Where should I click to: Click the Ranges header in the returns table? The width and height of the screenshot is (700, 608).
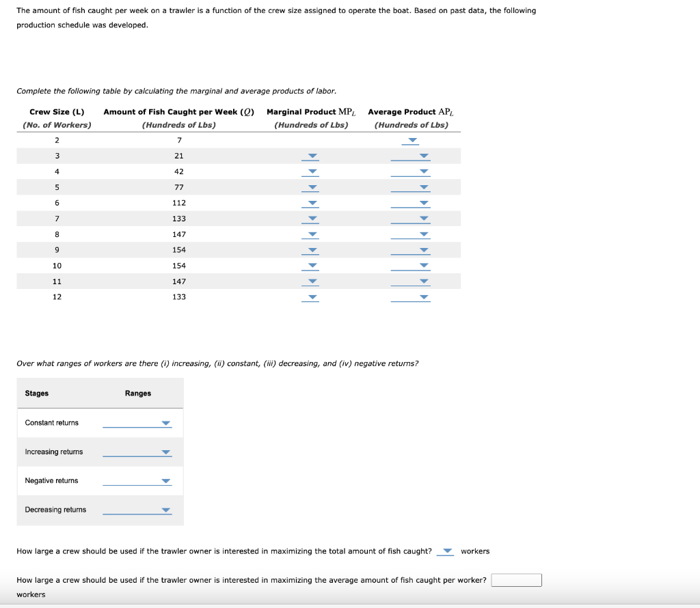click(x=138, y=393)
